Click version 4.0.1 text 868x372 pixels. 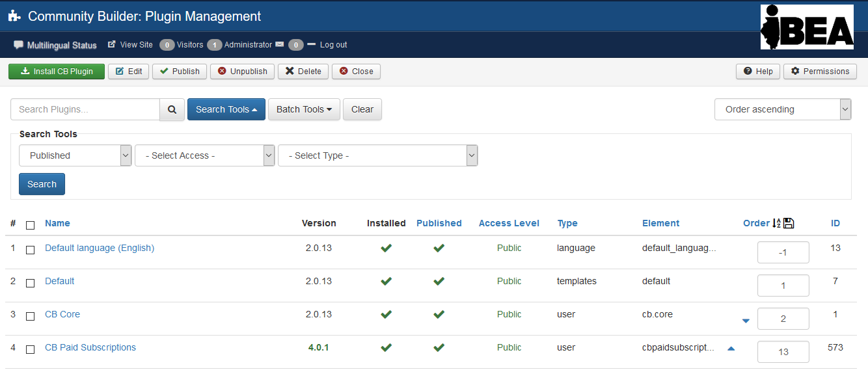319,347
